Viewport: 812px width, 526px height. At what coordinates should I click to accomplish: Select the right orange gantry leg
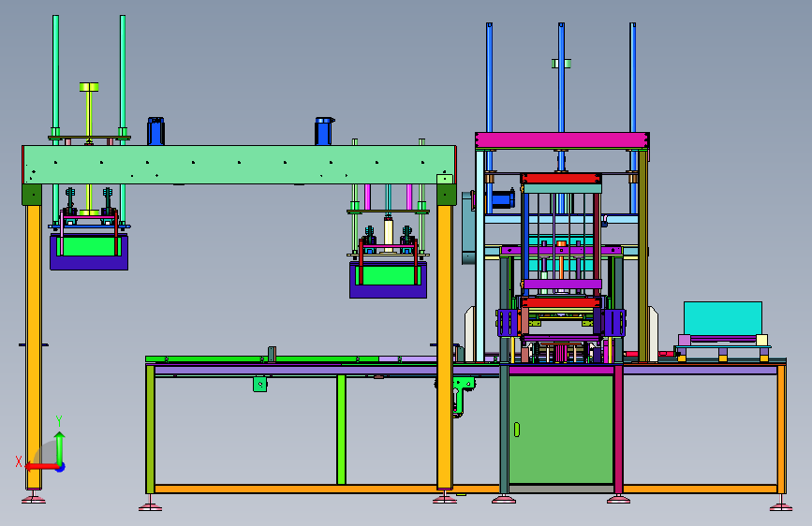(x=445, y=347)
